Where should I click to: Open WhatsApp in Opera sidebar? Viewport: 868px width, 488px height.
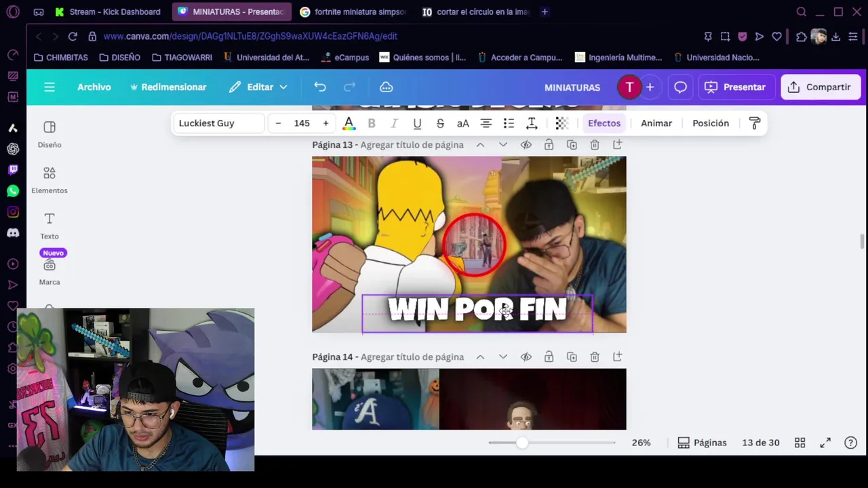coord(13,191)
